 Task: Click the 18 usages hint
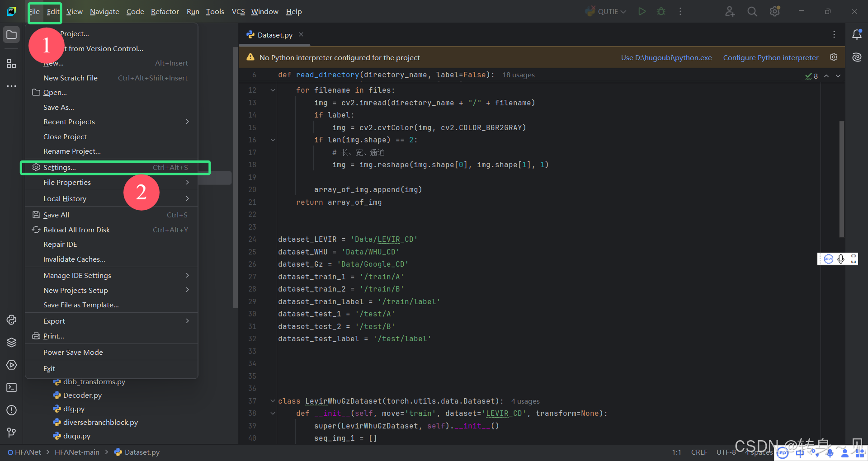(x=518, y=75)
